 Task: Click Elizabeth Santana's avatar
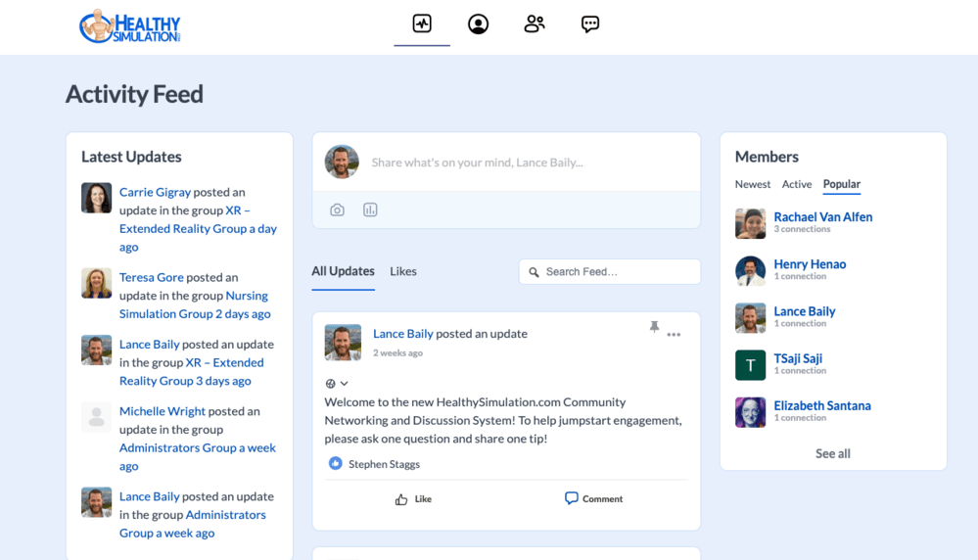[x=750, y=412]
